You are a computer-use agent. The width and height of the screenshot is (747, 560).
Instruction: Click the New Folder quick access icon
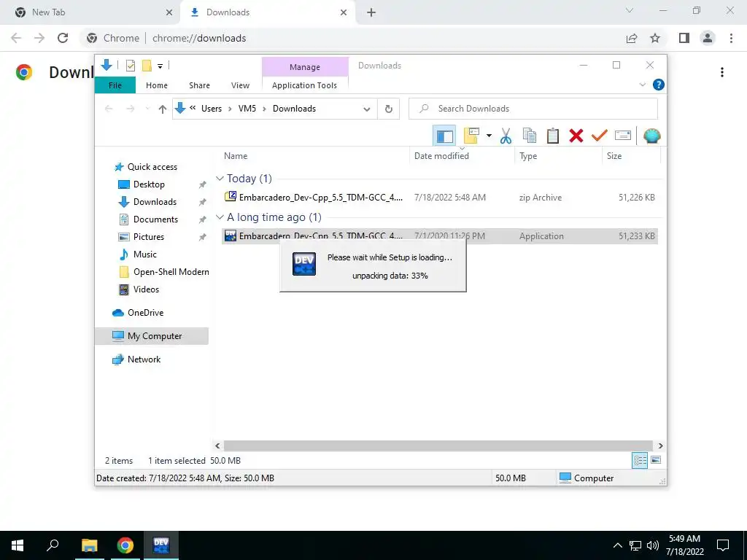point(147,66)
